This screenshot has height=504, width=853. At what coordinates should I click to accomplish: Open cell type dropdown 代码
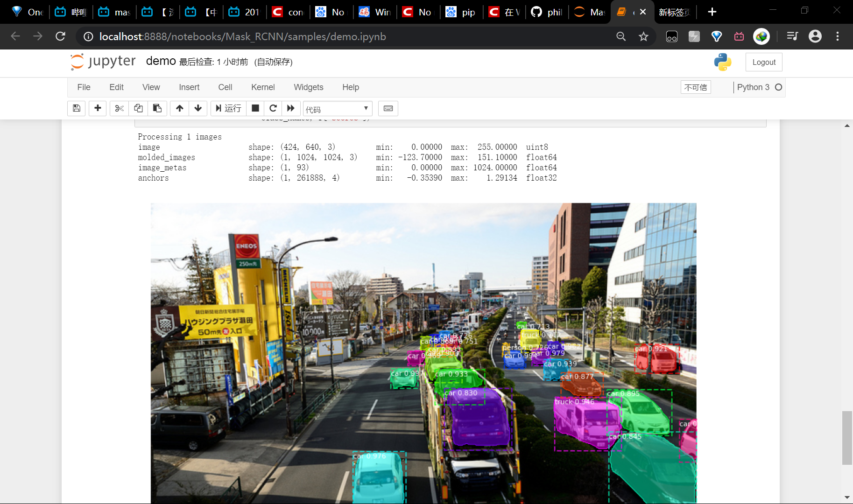point(338,109)
